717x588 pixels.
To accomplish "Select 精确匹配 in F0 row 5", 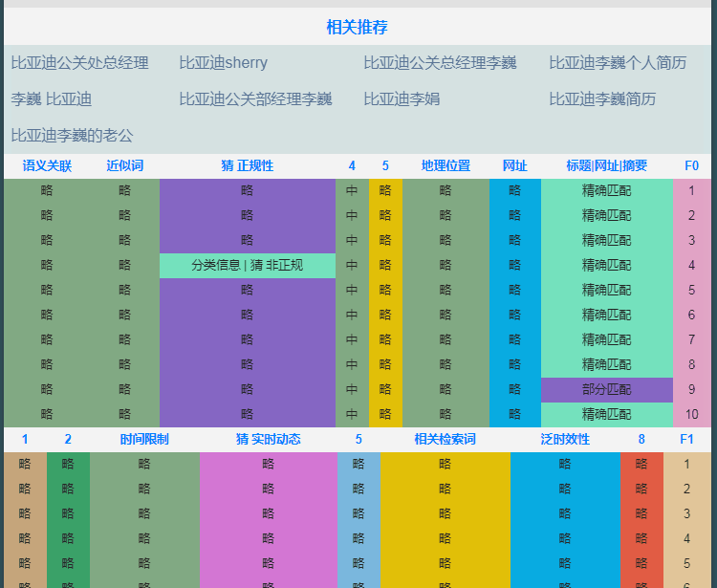I will [607, 290].
